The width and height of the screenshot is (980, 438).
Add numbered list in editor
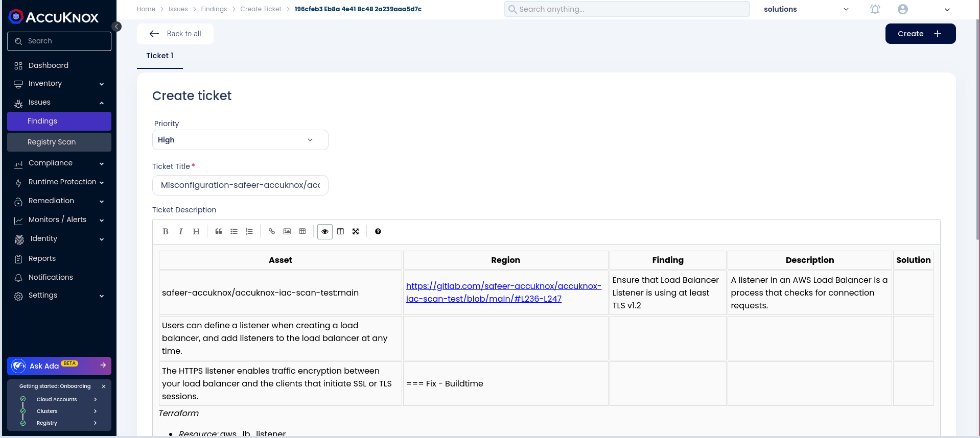tap(249, 231)
